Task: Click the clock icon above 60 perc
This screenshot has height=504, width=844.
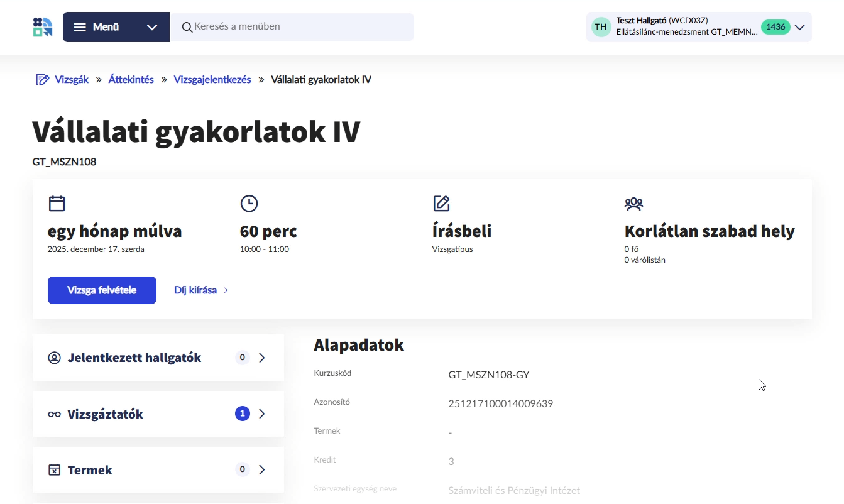Action: [x=249, y=203]
